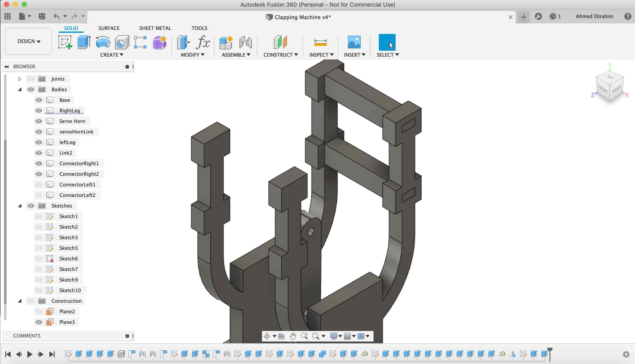Screen dimensions: 635x364
Task: Open Change Parameters fx tool
Action: coord(203,42)
